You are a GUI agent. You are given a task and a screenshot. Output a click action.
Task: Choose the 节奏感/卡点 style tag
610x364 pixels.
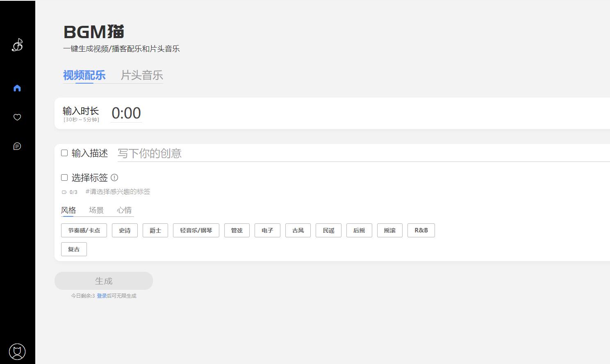tap(84, 230)
